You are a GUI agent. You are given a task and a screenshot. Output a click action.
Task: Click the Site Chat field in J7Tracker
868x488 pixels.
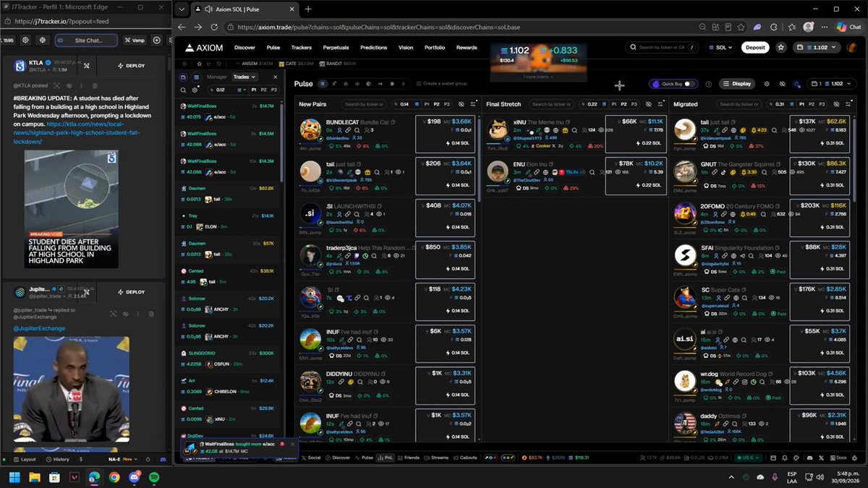coord(87,40)
